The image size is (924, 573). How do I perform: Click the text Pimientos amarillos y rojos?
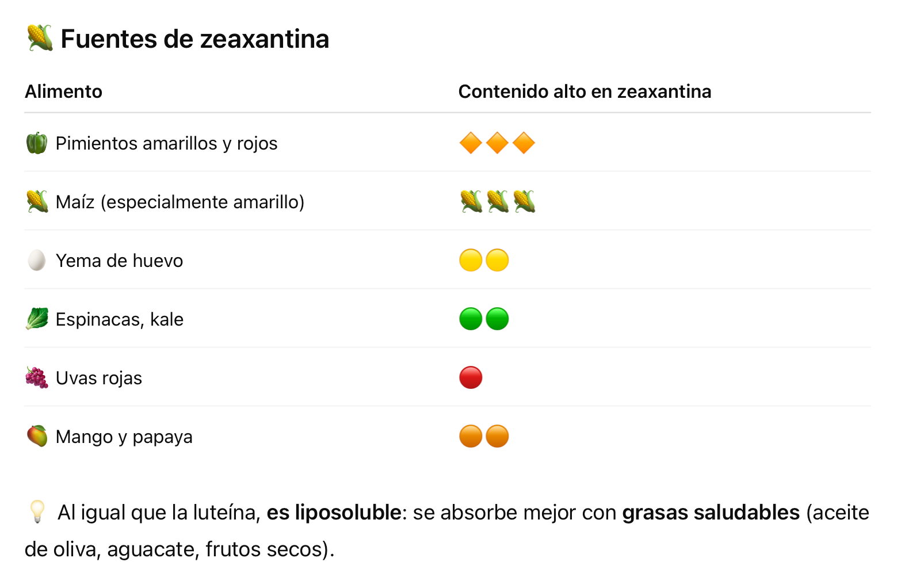[x=167, y=143]
